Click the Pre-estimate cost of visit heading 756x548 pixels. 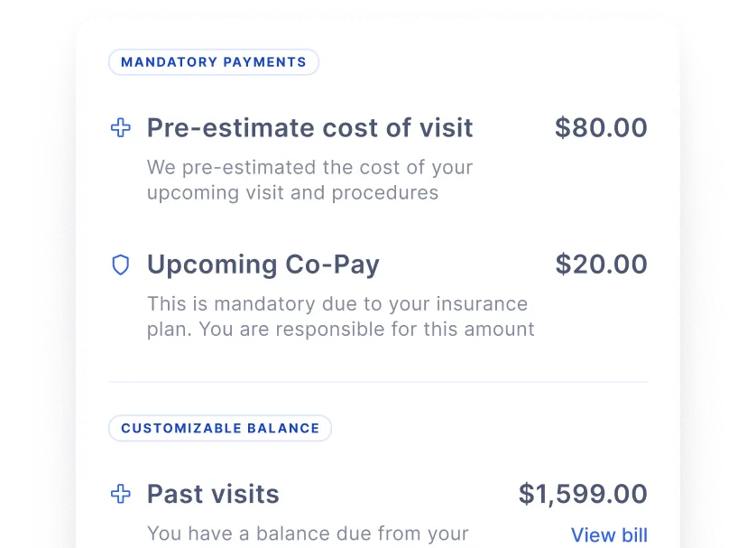(x=309, y=128)
